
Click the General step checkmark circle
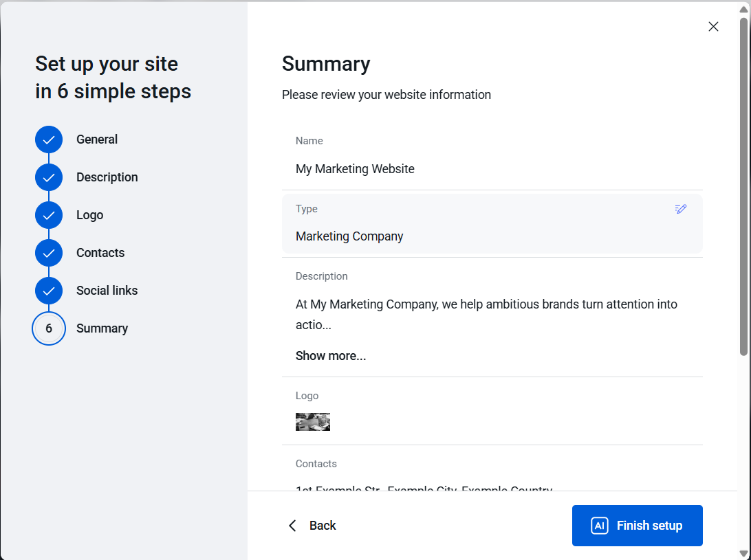click(x=49, y=139)
